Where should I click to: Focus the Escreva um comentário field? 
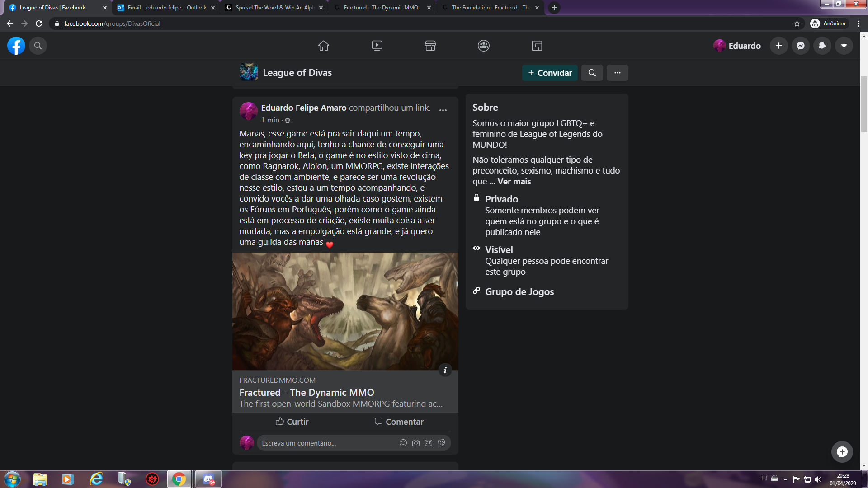[x=328, y=443]
